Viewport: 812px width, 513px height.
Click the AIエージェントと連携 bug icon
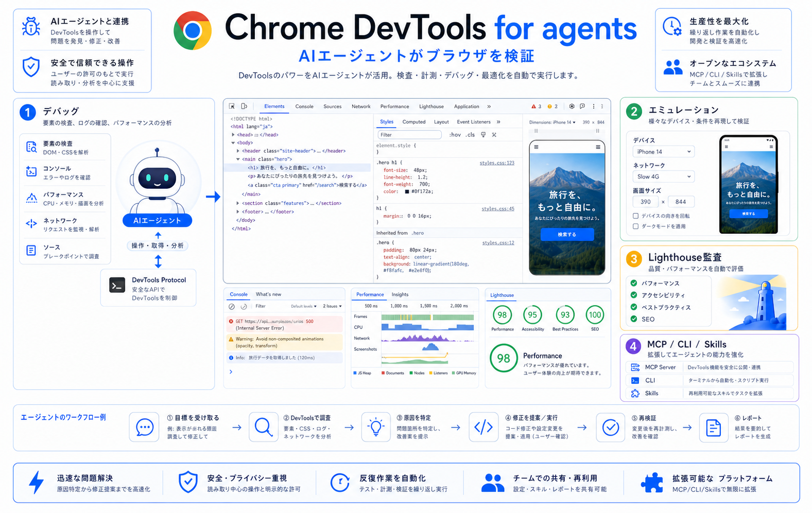tap(31, 26)
